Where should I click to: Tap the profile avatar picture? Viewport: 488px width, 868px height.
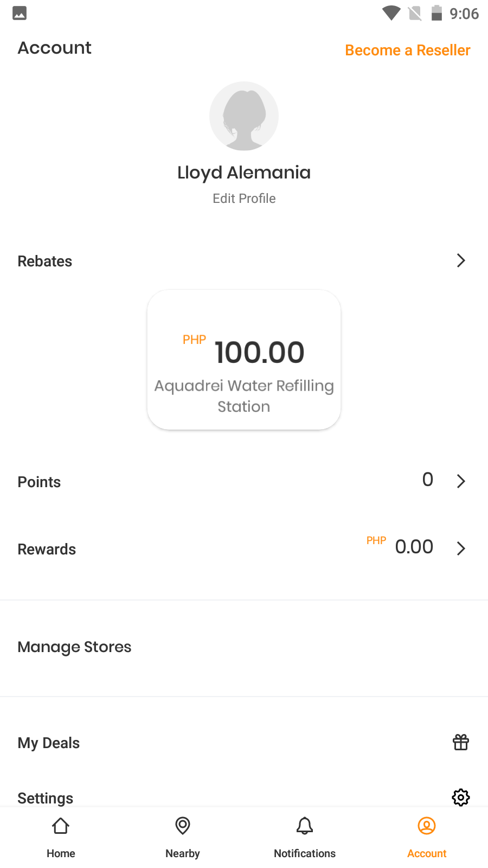(244, 116)
